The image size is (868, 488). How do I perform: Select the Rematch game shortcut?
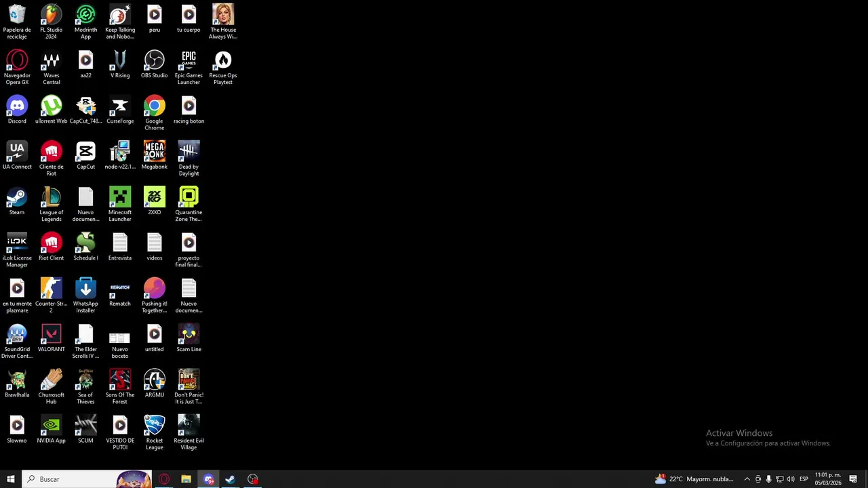(x=120, y=291)
